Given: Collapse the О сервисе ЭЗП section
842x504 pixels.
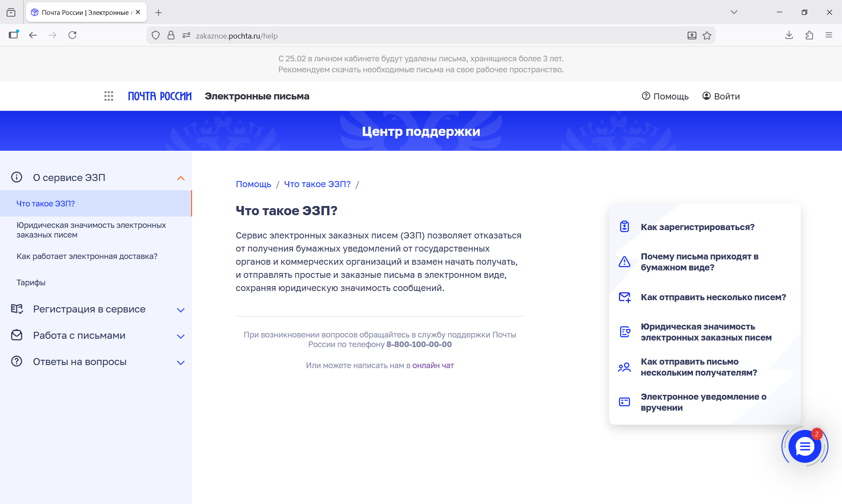Looking at the screenshot, I should point(181,178).
